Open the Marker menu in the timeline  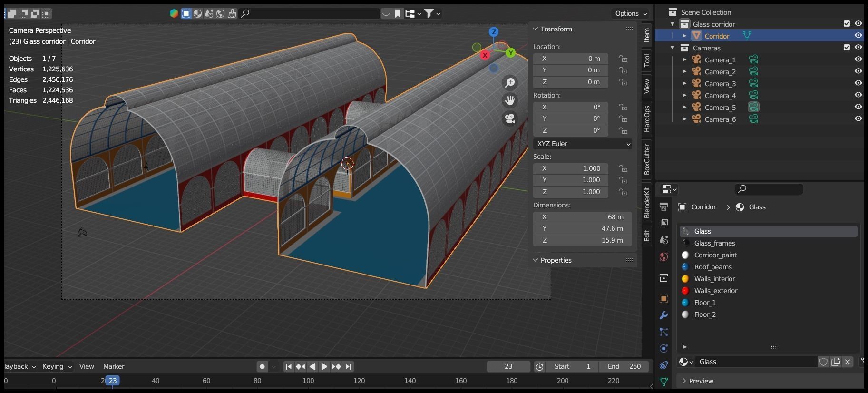tap(114, 366)
